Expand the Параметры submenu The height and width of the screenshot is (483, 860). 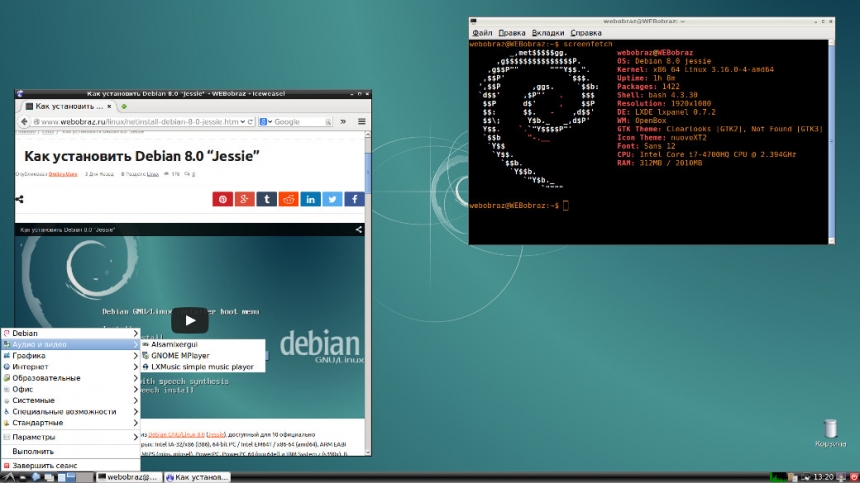click(x=70, y=437)
